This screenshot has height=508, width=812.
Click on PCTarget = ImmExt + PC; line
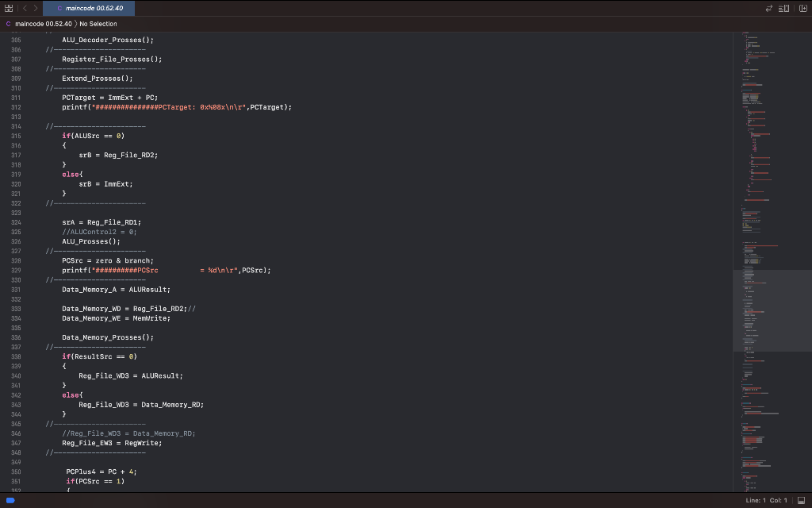click(x=109, y=98)
